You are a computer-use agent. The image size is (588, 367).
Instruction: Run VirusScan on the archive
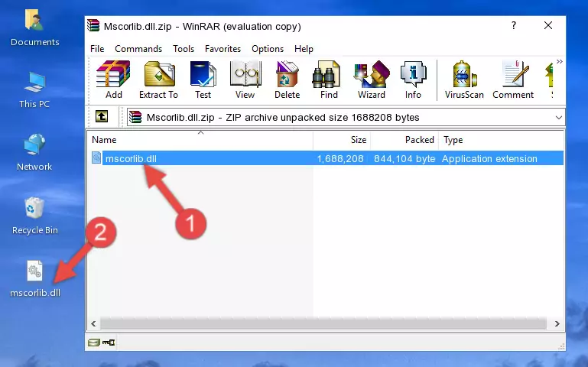tap(464, 80)
